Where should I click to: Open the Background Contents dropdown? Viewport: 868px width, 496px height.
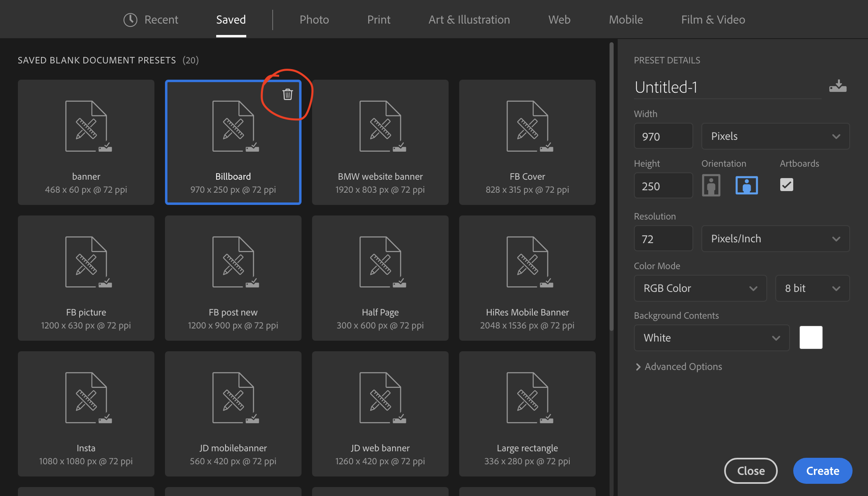[x=711, y=337]
